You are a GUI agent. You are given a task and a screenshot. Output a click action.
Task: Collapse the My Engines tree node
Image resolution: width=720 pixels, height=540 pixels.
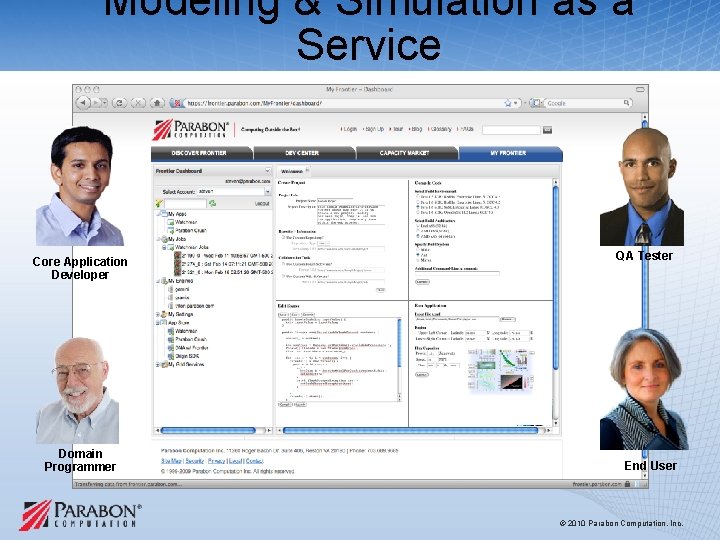tap(158, 281)
